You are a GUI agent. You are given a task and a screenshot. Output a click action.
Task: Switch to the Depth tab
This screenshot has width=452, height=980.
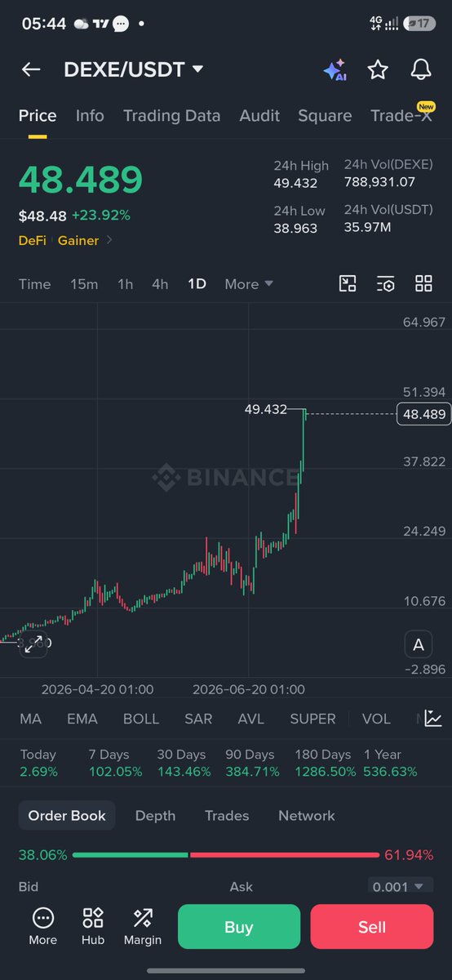coord(155,815)
